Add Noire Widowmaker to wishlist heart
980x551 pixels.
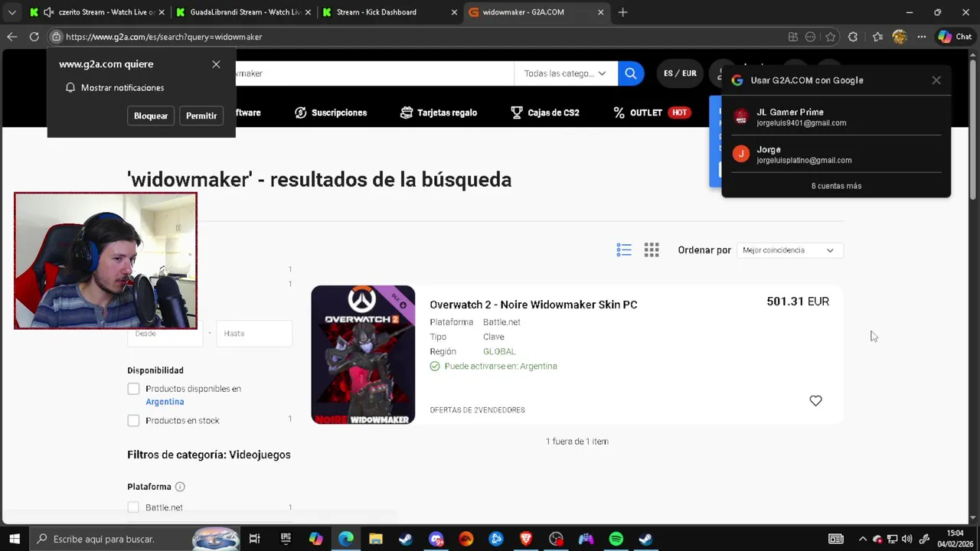[815, 401]
